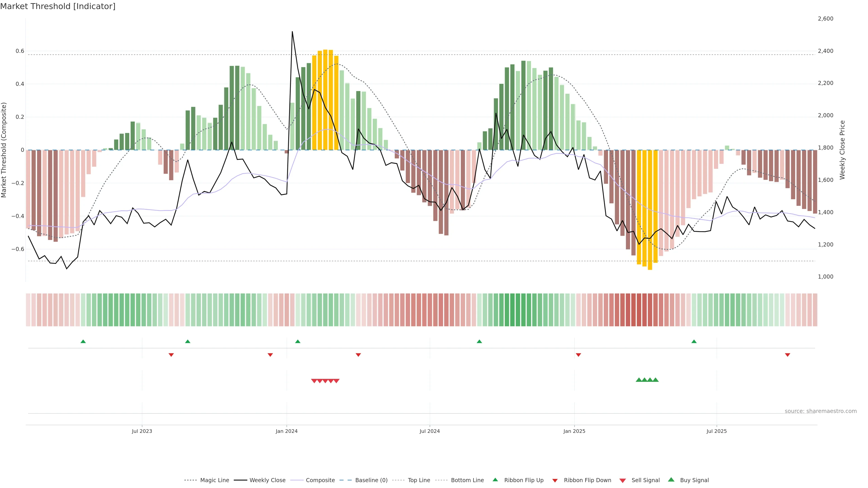Click Ribbon Flip Up legend triangle icon
Image resolution: width=868 pixels, height=488 pixels.
pyautogui.click(x=495, y=480)
